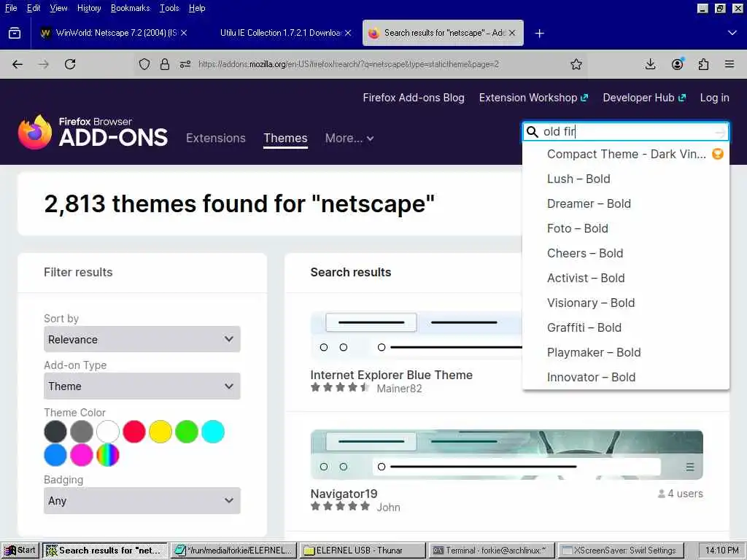Image resolution: width=747 pixels, height=560 pixels.
Task: Click the recommended badge on Compact Theme
Action: pos(718,154)
